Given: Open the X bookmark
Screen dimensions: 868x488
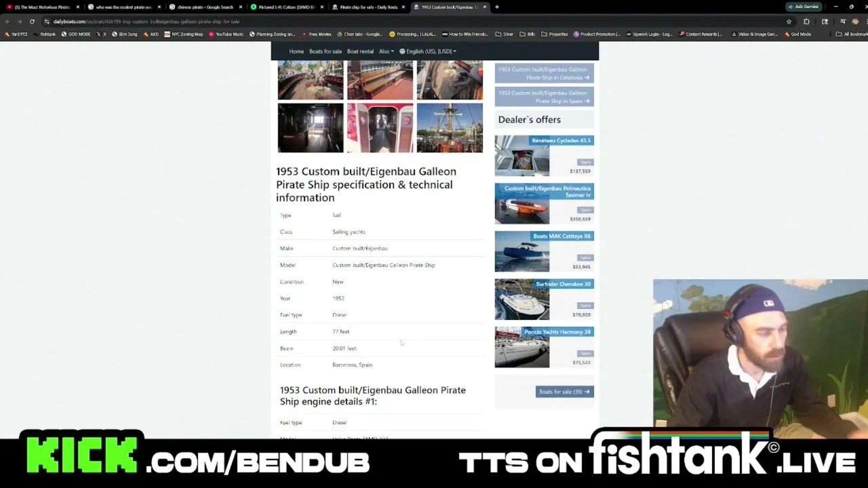Looking at the screenshot, I should point(102,34).
